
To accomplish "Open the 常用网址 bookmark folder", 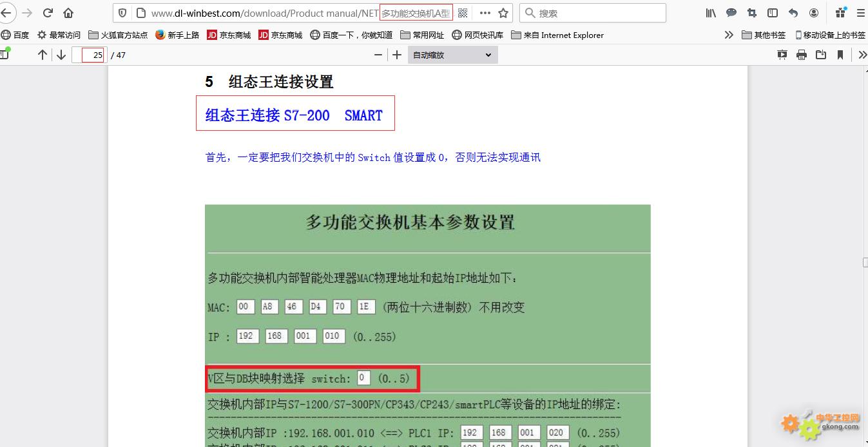I will pyautogui.click(x=422, y=35).
